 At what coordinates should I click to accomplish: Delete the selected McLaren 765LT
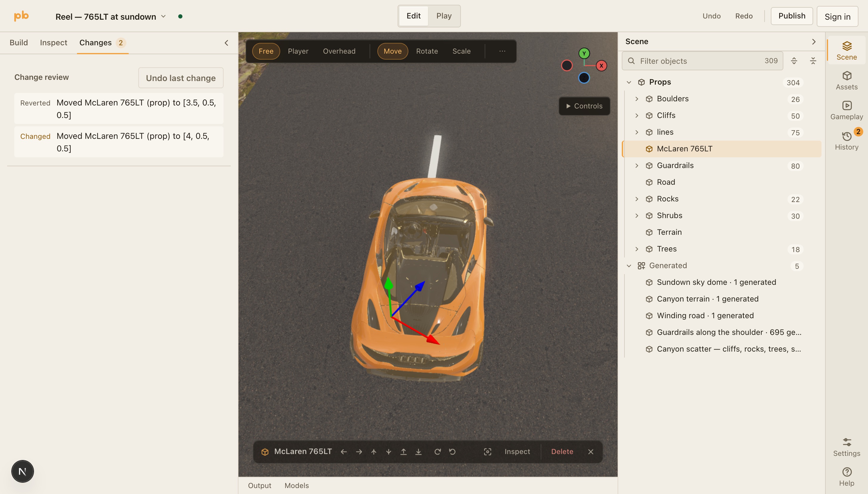click(562, 452)
